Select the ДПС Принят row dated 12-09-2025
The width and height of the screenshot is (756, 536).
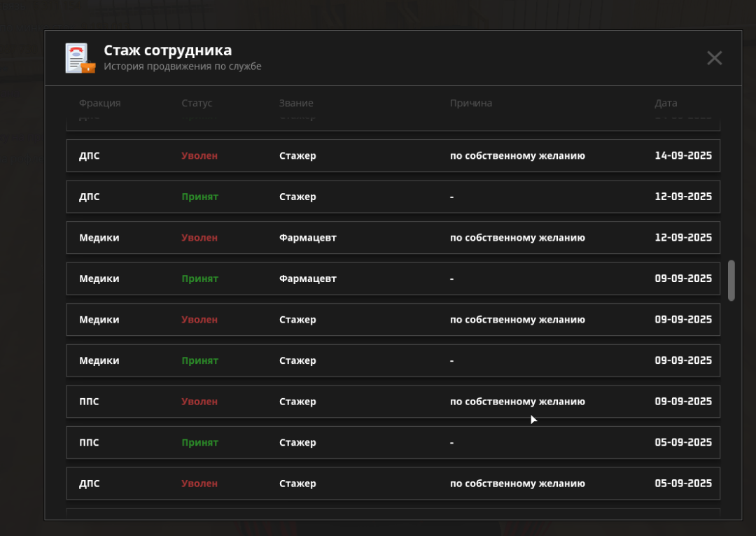[x=393, y=197]
